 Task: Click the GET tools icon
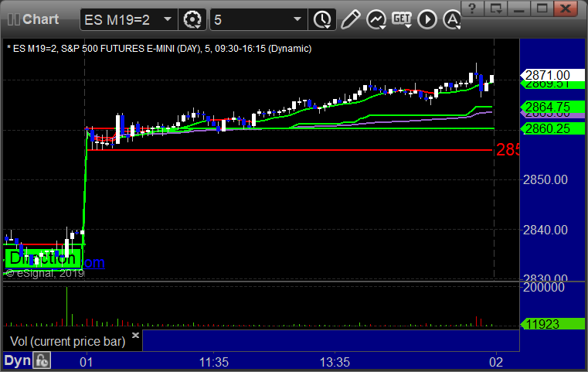402,19
